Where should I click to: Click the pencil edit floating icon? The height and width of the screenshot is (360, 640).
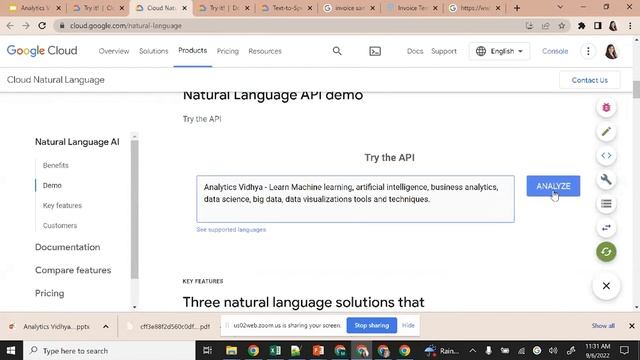coord(606,132)
